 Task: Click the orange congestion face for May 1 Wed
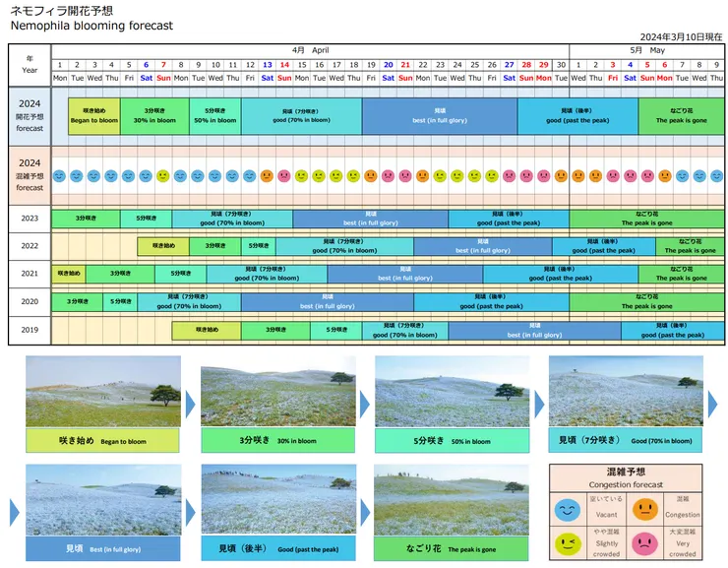pos(578,176)
